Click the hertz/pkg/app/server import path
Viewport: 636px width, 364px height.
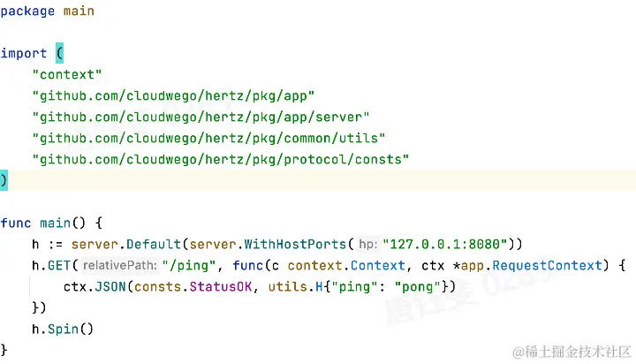tap(201, 118)
